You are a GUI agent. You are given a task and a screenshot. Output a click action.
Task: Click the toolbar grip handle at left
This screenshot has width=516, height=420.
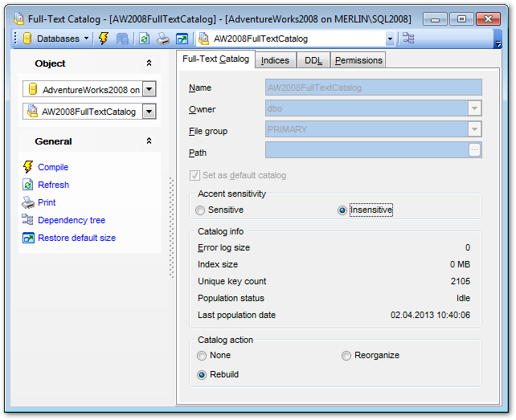click(15, 39)
